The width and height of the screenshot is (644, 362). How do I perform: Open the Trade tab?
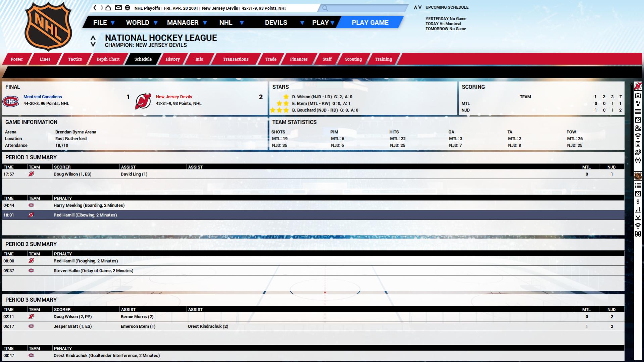(x=271, y=59)
